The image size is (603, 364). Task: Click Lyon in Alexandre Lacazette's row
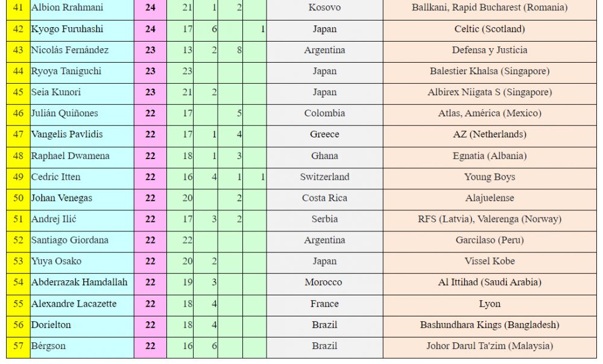click(x=490, y=304)
